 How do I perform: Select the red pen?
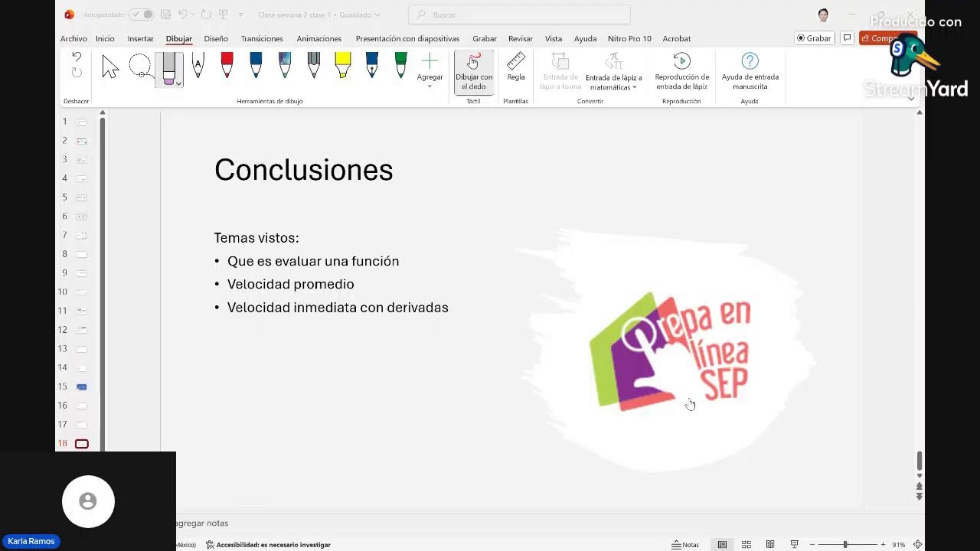227,66
